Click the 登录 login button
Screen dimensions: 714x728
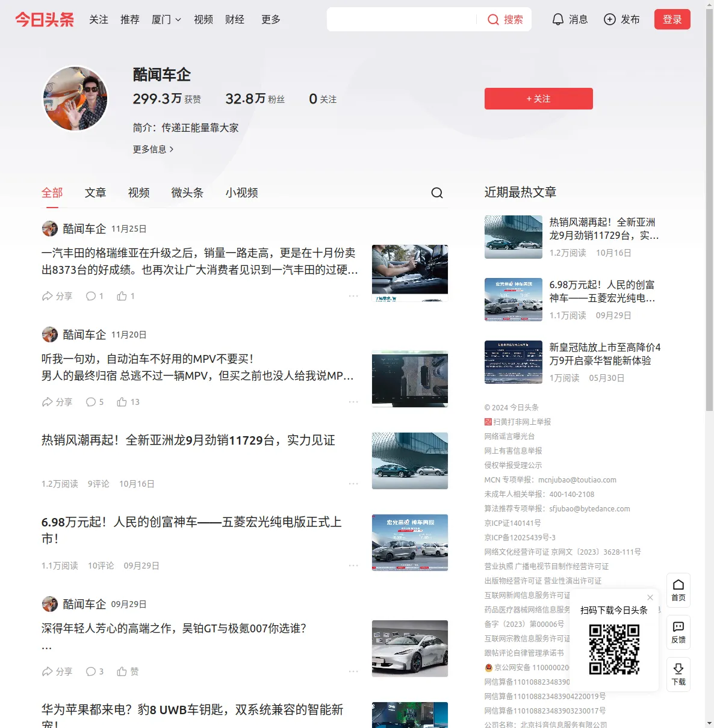pos(672,19)
